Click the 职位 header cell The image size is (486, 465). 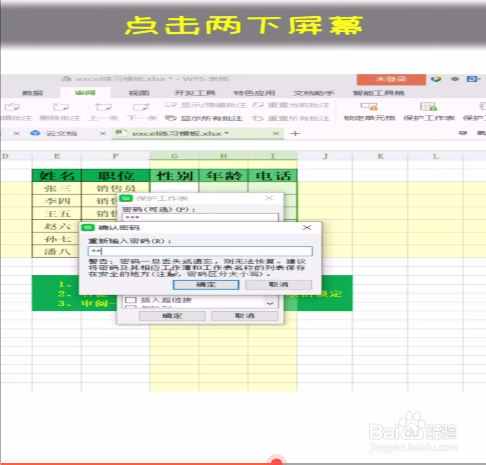click(116, 175)
